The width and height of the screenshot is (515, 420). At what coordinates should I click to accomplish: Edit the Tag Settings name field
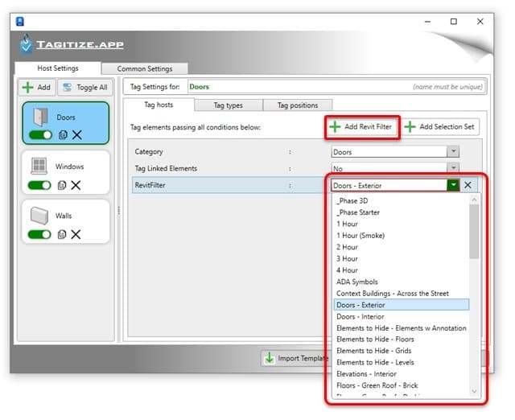(337, 87)
